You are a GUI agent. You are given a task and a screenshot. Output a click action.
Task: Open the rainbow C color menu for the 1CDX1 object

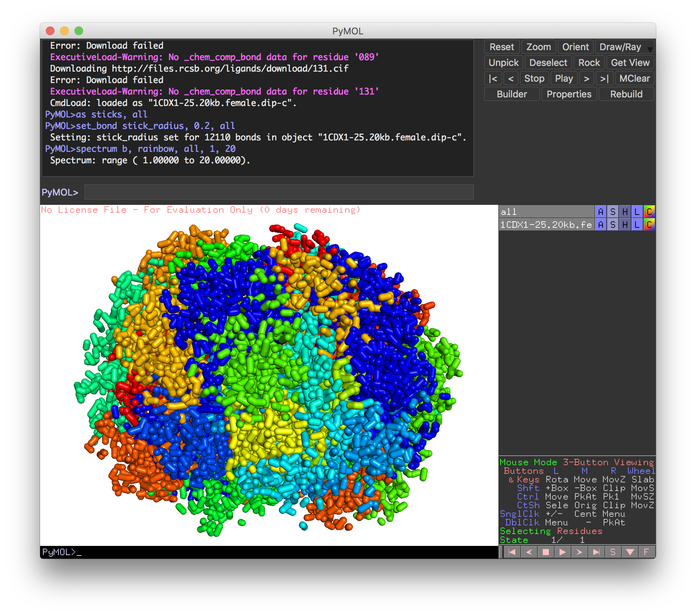click(x=649, y=225)
